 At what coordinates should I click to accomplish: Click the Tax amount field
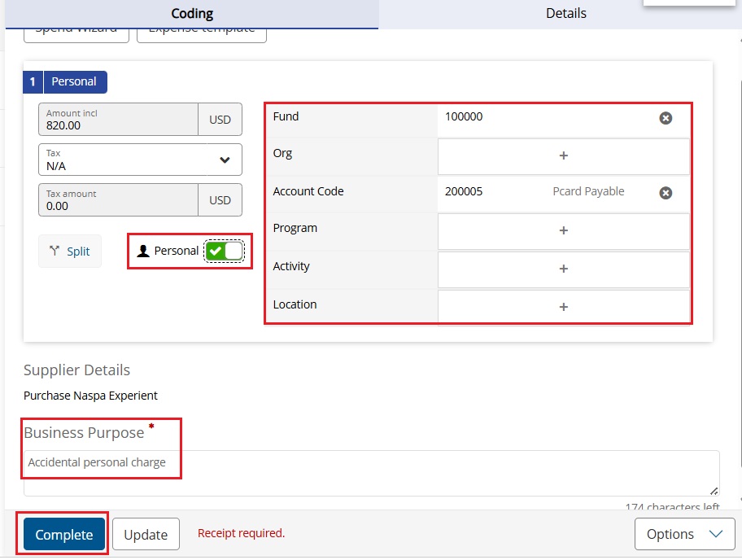point(118,200)
